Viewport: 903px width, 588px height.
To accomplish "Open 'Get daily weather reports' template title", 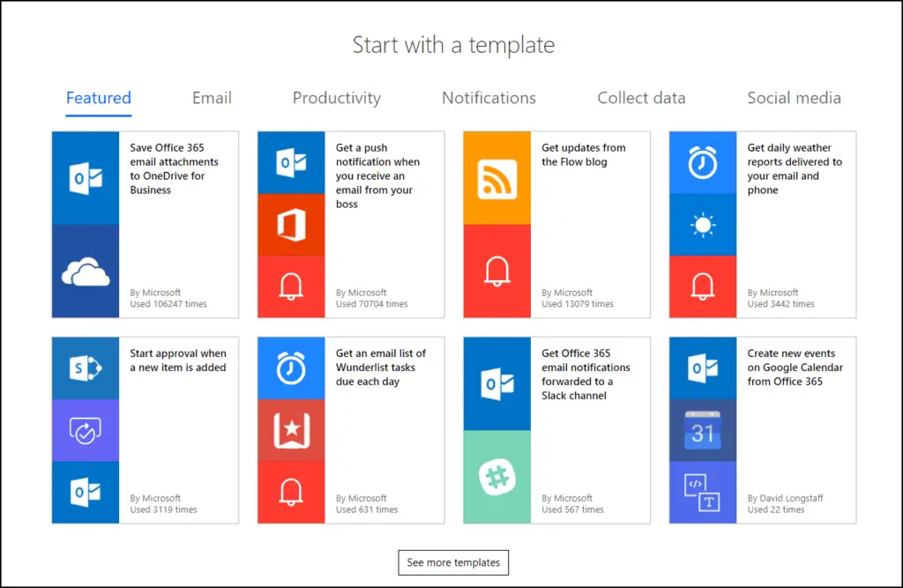I will click(x=795, y=168).
